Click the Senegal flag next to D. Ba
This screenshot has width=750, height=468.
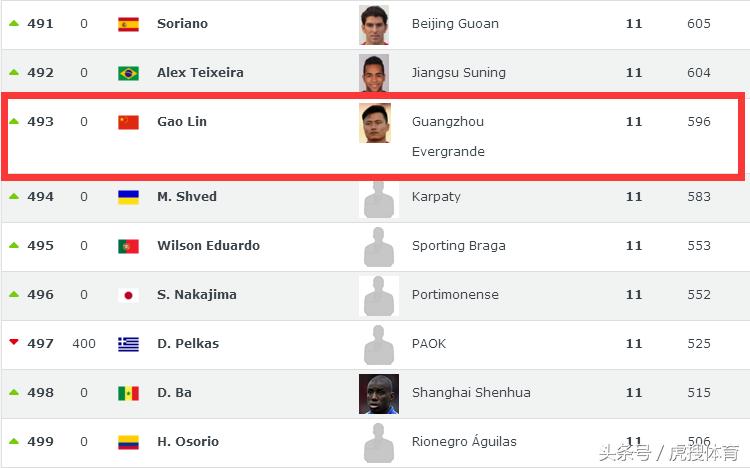pos(128,393)
